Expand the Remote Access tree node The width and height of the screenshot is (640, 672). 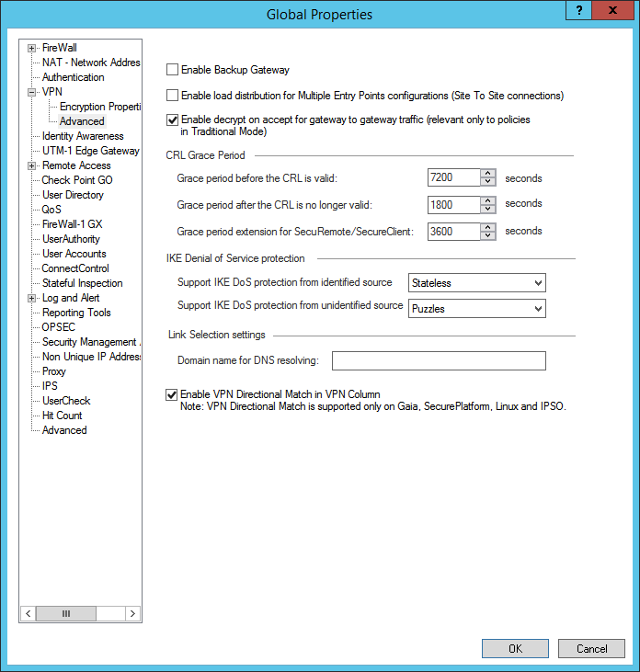[x=32, y=165]
